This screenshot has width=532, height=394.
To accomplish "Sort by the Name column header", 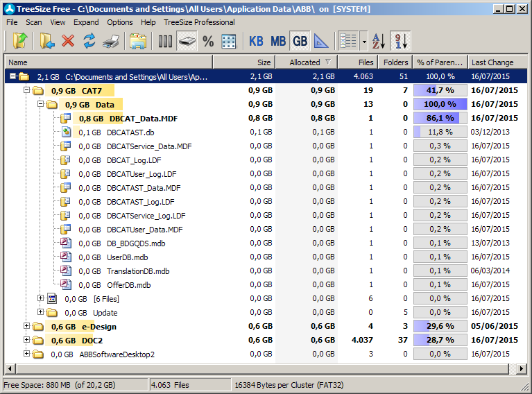I will pos(109,62).
